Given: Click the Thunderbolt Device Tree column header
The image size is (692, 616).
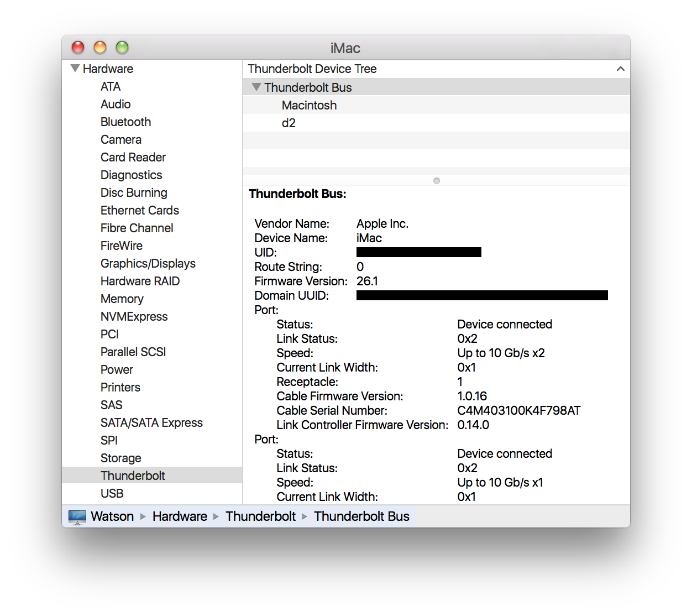Looking at the screenshot, I should coord(437,69).
